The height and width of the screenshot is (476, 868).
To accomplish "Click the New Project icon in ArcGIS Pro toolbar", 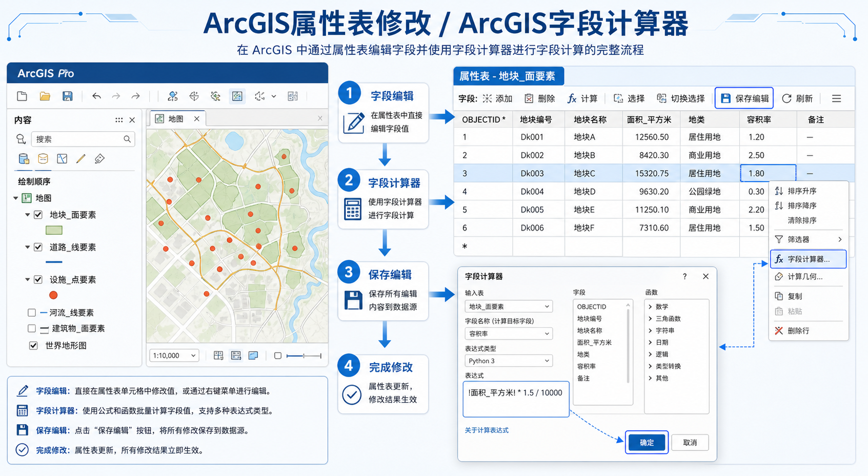I will pos(22,96).
